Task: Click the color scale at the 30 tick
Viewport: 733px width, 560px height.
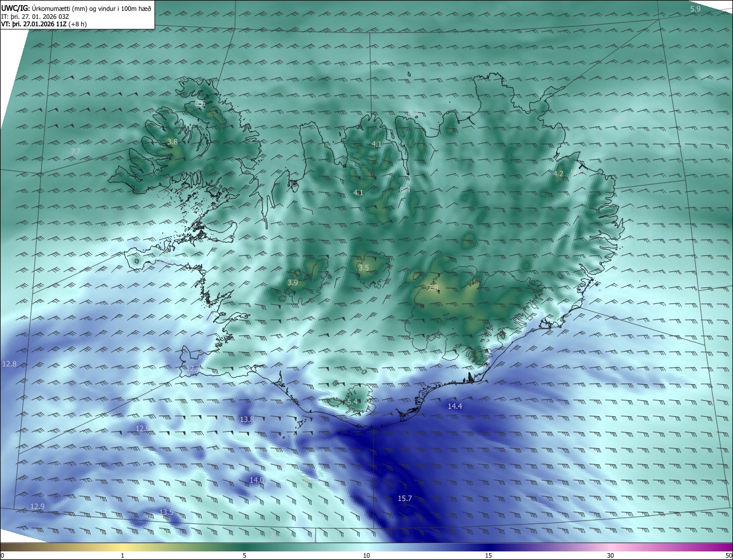Action: point(610,547)
